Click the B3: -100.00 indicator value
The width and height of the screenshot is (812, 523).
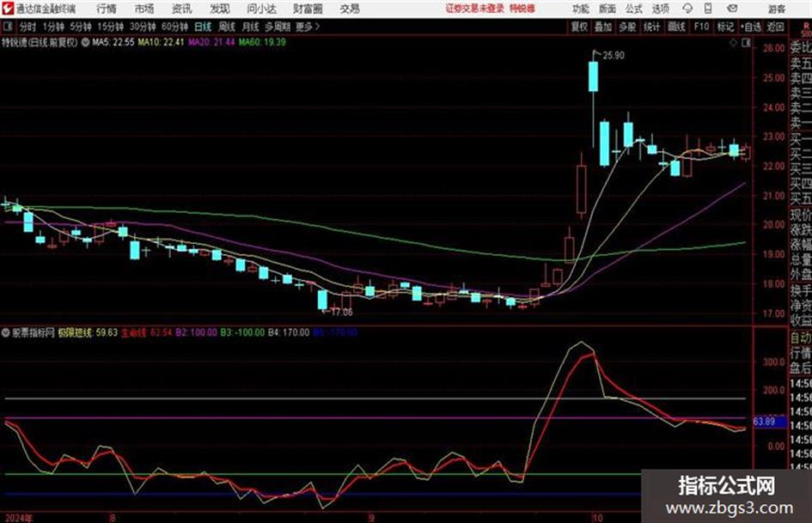tap(242, 333)
